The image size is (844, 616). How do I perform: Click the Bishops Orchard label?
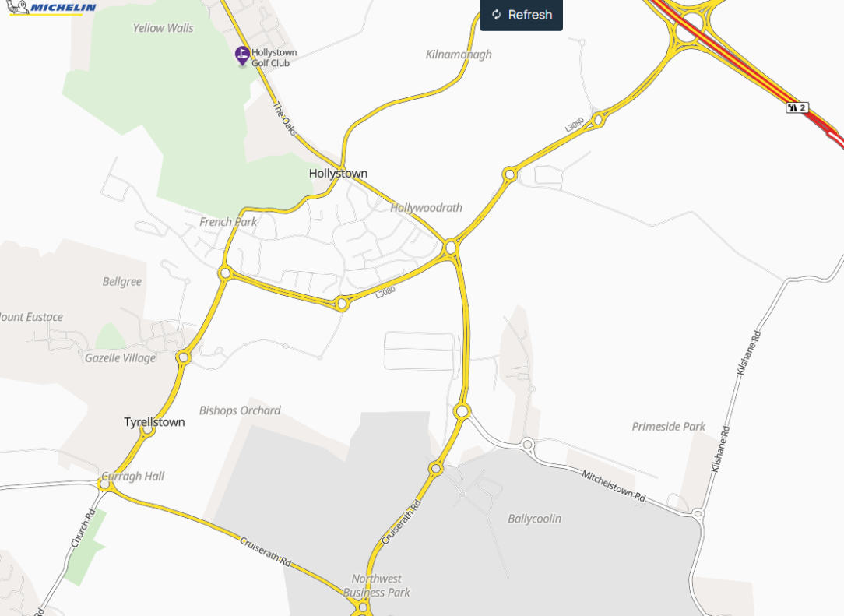click(240, 410)
